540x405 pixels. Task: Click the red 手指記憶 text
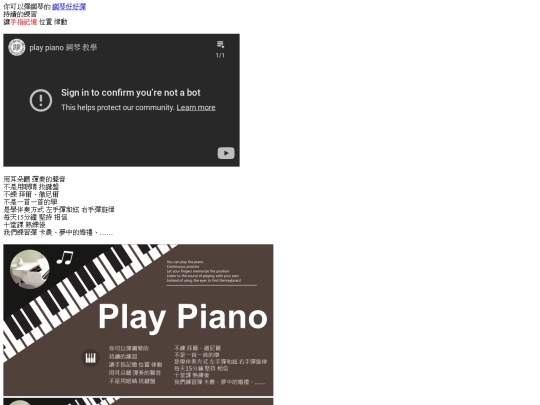click(23, 22)
